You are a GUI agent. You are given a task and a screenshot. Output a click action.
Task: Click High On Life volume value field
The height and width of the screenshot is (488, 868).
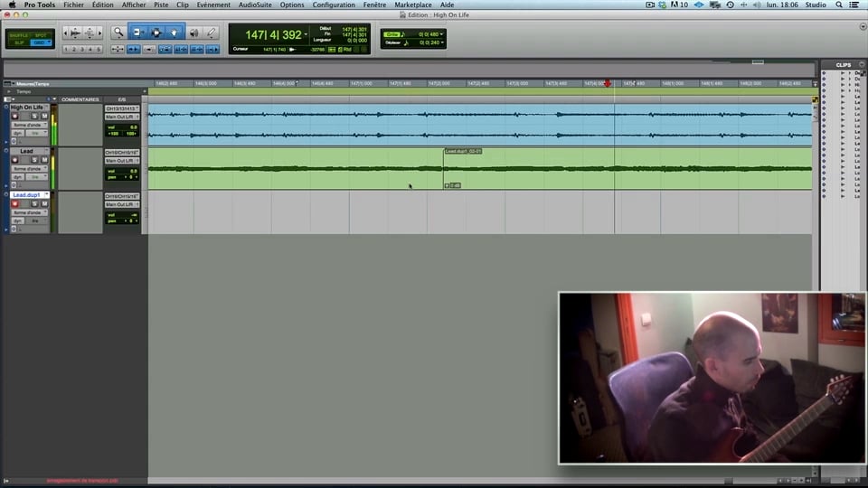pos(122,127)
